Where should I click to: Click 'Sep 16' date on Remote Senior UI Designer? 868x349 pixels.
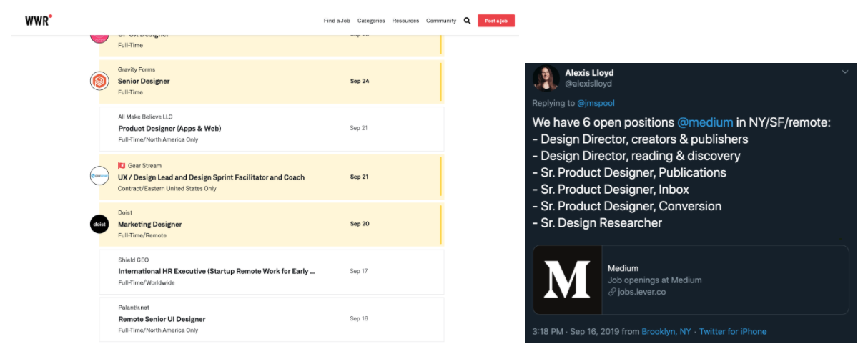[x=359, y=318]
